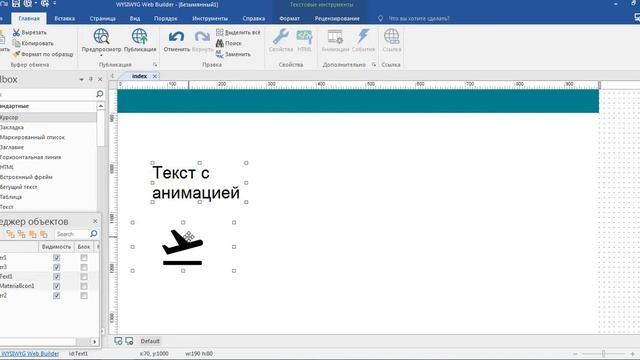Click fourth Object Manager toolbar icon
Screen dimensions: 640x360
pyautogui.click(x=43, y=234)
